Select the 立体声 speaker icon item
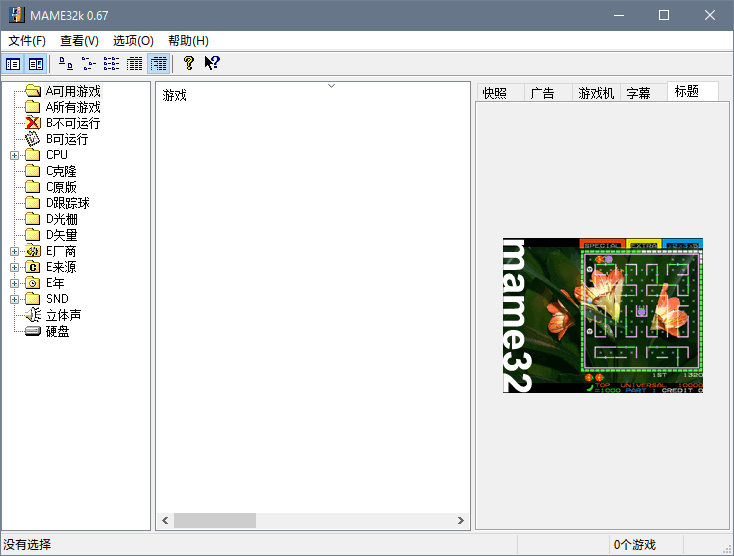Viewport: 734px width, 556px height. pos(62,315)
